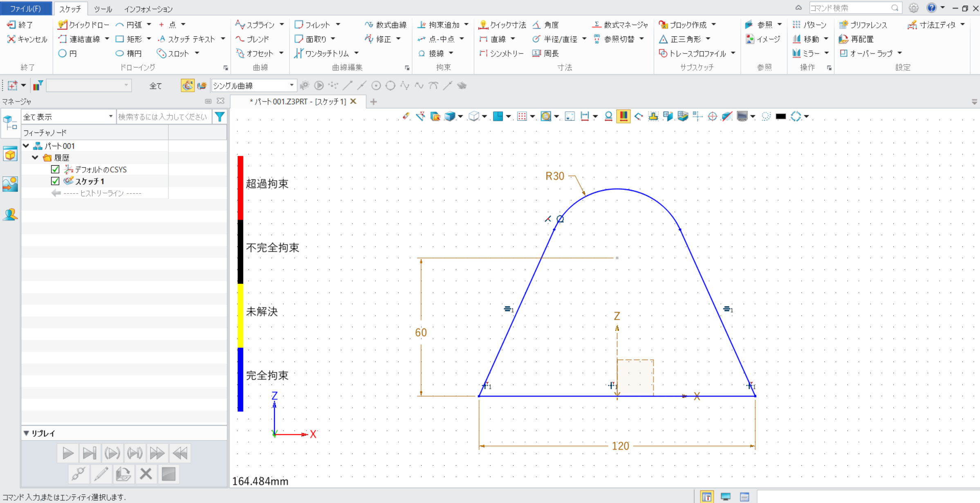Collapse the リプレイ replay panel

(26, 433)
